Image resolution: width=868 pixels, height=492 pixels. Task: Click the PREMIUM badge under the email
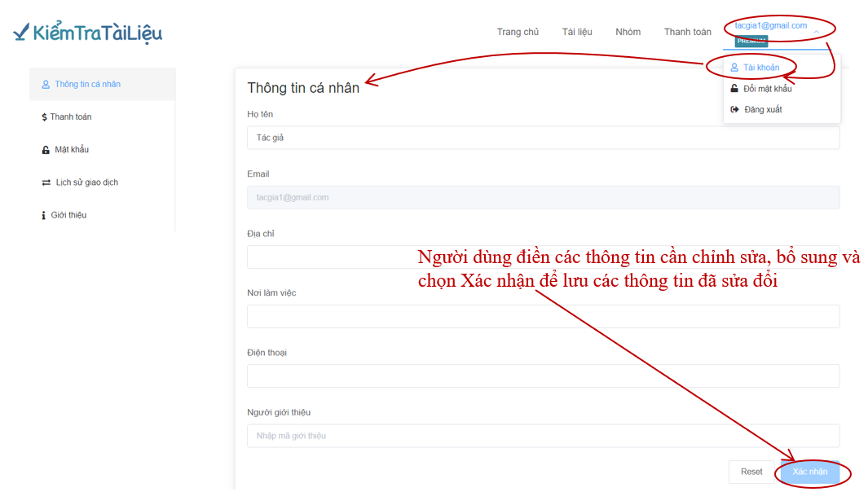click(751, 41)
